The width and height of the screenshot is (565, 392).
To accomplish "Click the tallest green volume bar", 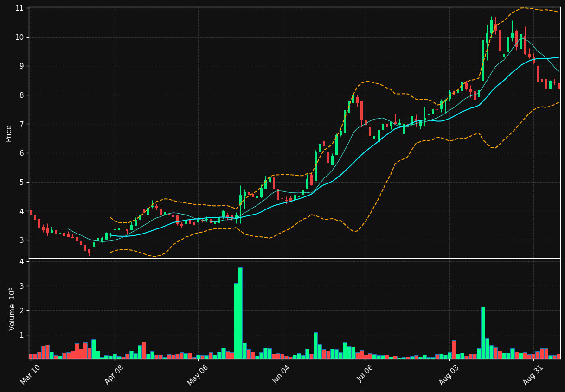I will point(240,313).
